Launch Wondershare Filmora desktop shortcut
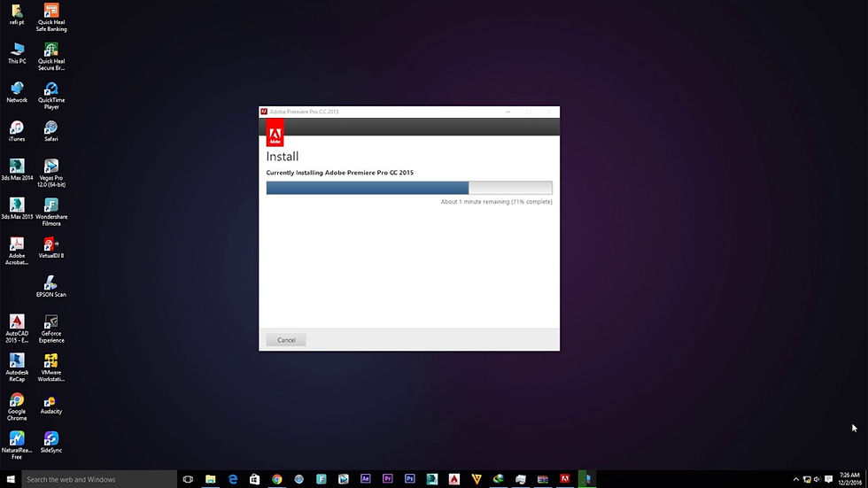The height and width of the screenshot is (488, 868). (x=51, y=212)
